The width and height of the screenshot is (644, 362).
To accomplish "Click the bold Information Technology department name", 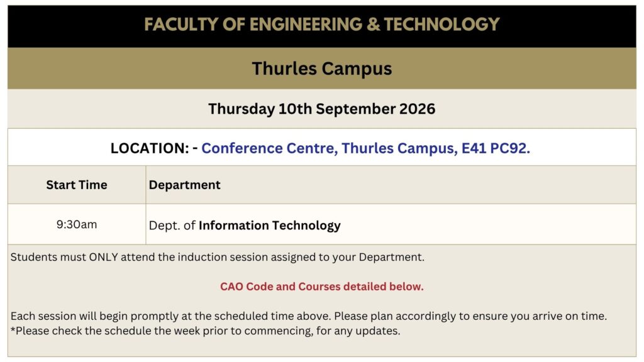I will pos(269,226).
